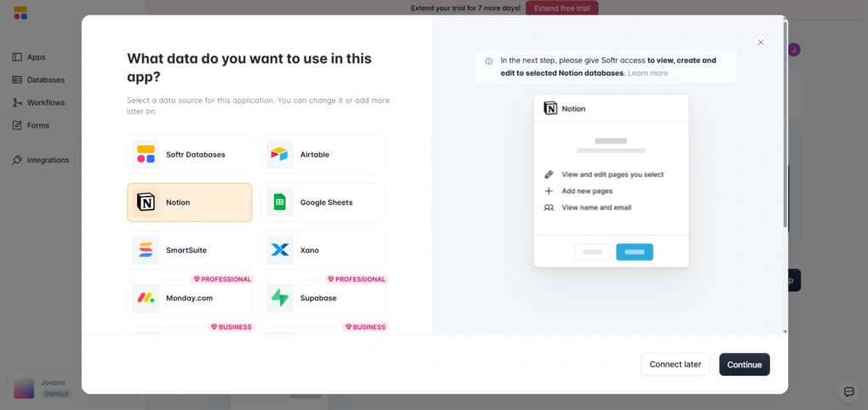Screen dimensions: 868x410
Task: Open the chat support icon
Action: tap(848, 391)
